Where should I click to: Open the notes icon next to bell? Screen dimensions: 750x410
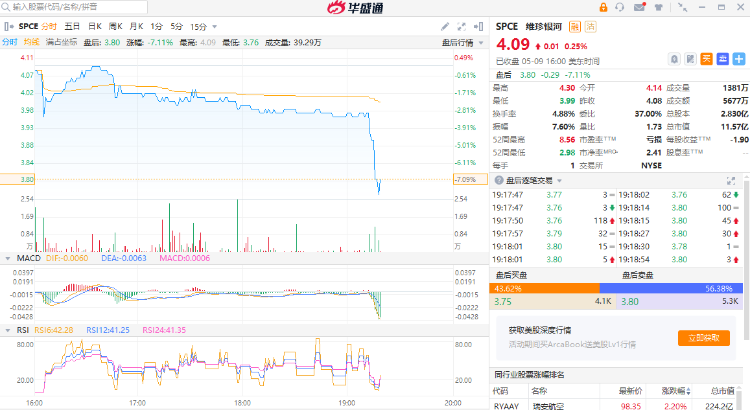pyautogui.click(x=690, y=59)
